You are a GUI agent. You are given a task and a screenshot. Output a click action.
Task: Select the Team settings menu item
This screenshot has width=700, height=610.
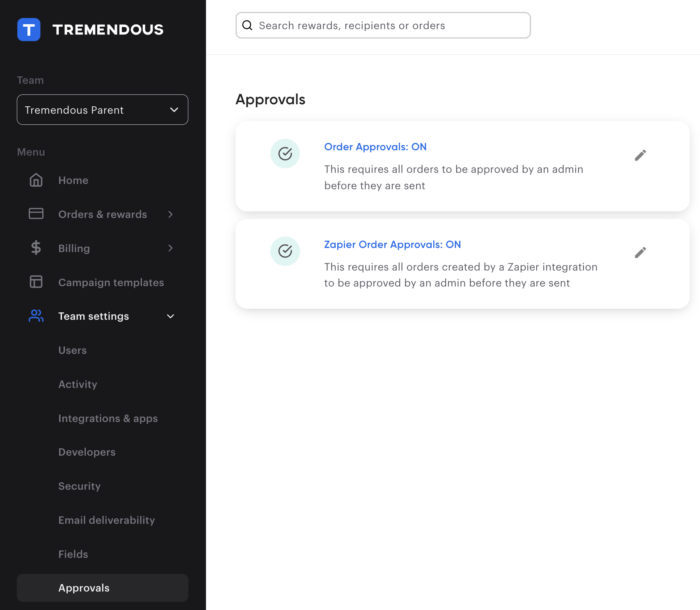(94, 316)
